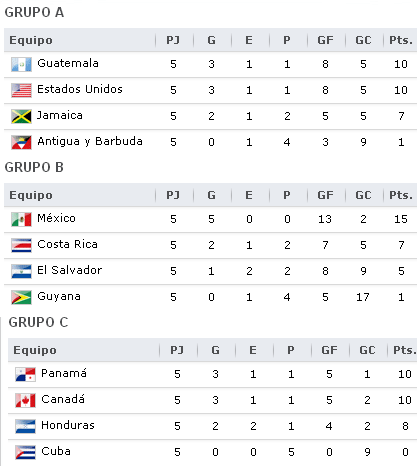This screenshot has height=468, width=417.
Task: Click the GF column header in Grupo B
Action: point(325,195)
